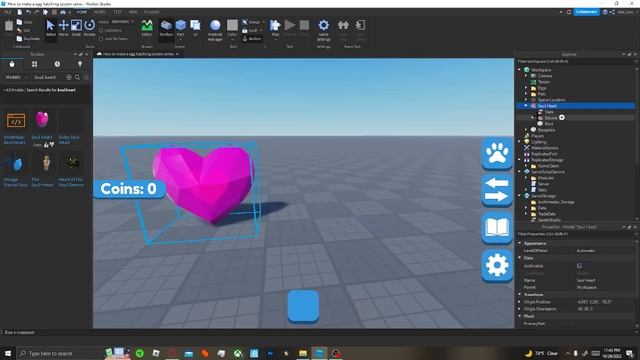The height and width of the screenshot is (360, 640).
Task: Click the Paste clipboard icon
Action: (9, 27)
